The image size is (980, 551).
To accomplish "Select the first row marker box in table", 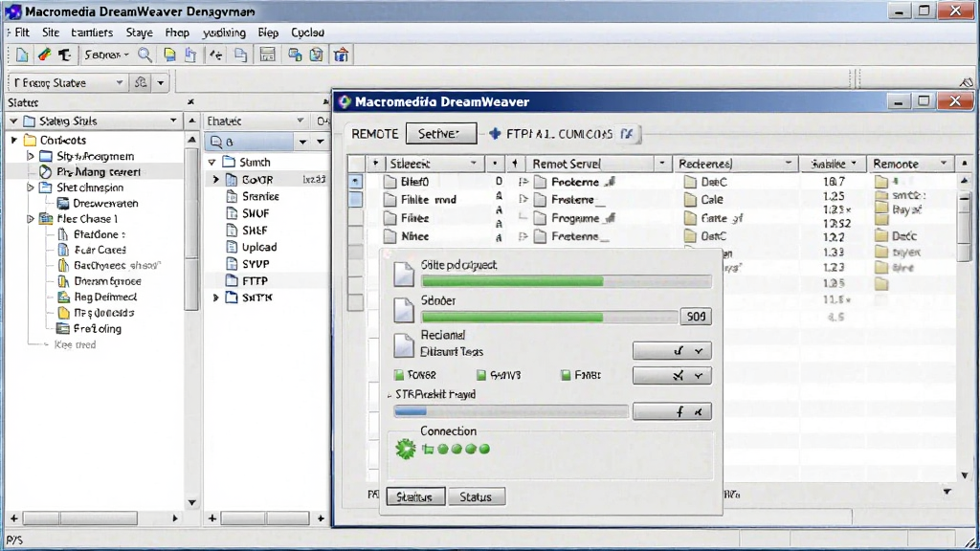I will pyautogui.click(x=356, y=181).
